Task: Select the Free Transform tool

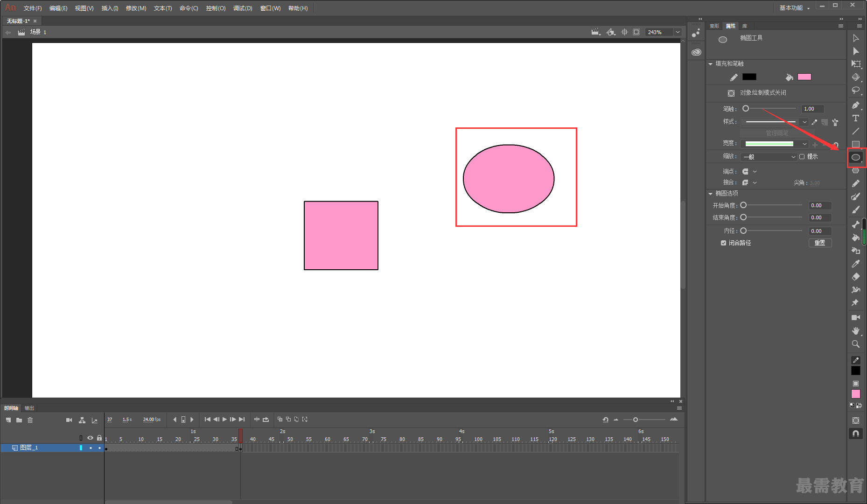Action: [x=855, y=64]
